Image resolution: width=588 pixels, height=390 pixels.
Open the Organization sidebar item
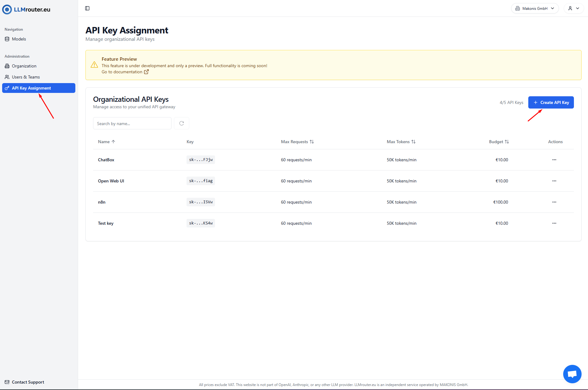[24, 66]
